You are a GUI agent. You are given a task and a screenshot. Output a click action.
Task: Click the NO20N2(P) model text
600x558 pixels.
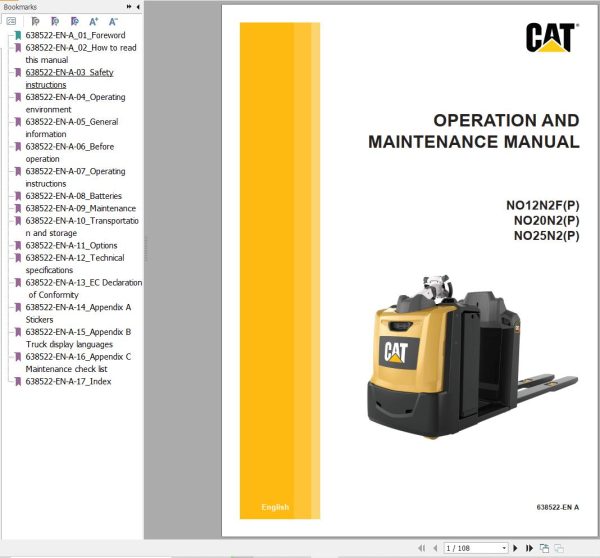click(x=546, y=220)
